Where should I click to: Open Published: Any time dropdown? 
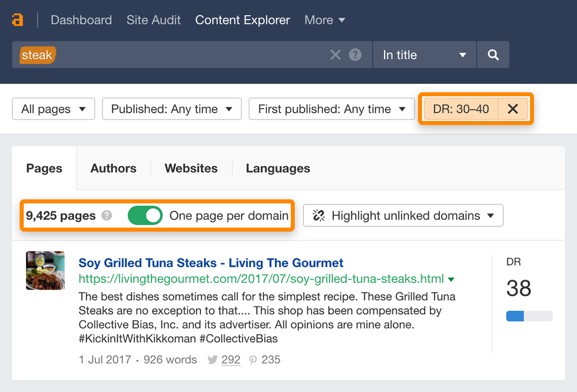pos(172,109)
